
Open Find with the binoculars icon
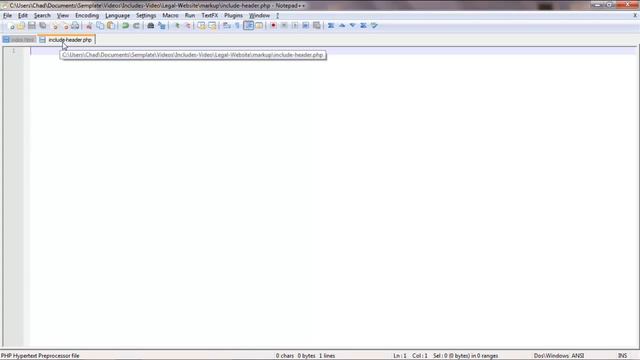click(151, 26)
